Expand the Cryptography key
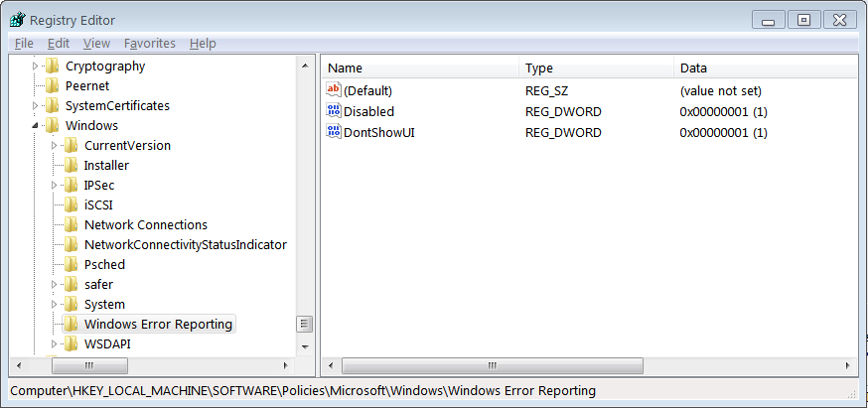 pos(36,67)
